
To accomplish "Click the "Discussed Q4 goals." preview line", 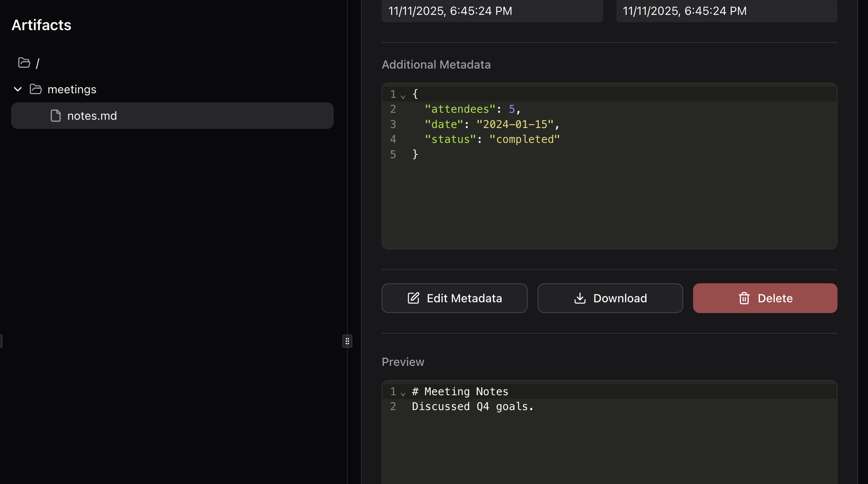I will point(473,407).
